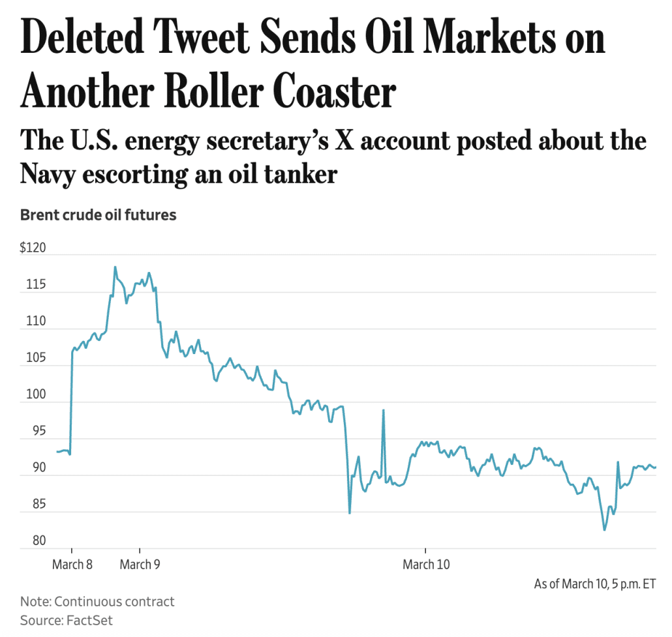Screen dimensions: 672x637
Task: Open the 'Source: FactSet' attribution
Action: (67, 620)
